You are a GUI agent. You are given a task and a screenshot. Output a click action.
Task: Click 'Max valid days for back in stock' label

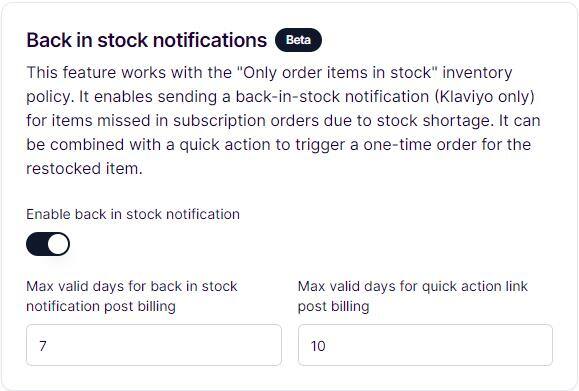[131, 287]
